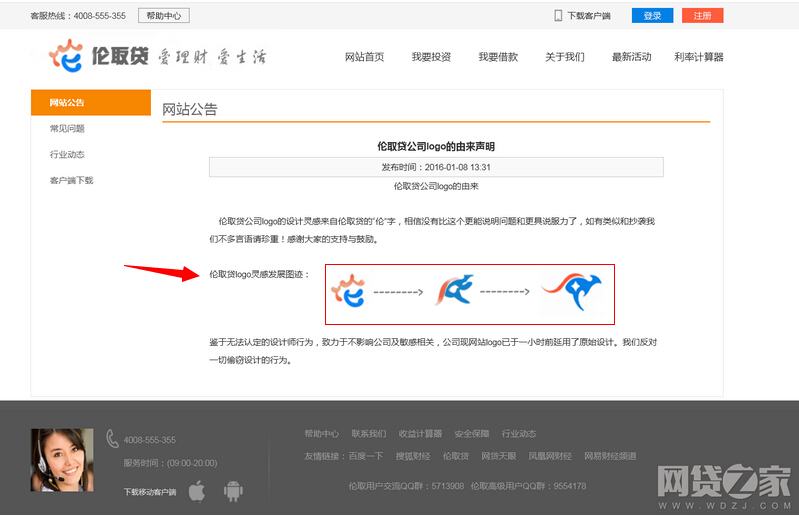Click the footer phone number 4008-555-355
Viewport: 799px width, 516px height.
tap(149, 440)
